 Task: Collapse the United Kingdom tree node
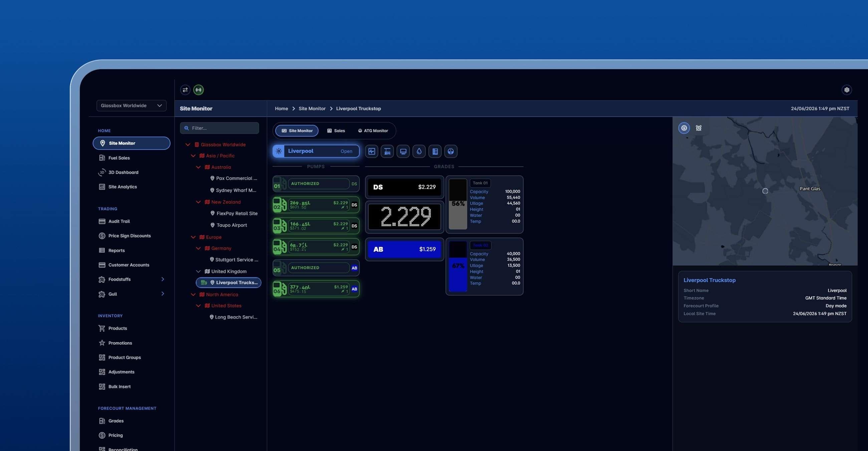(x=198, y=271)
